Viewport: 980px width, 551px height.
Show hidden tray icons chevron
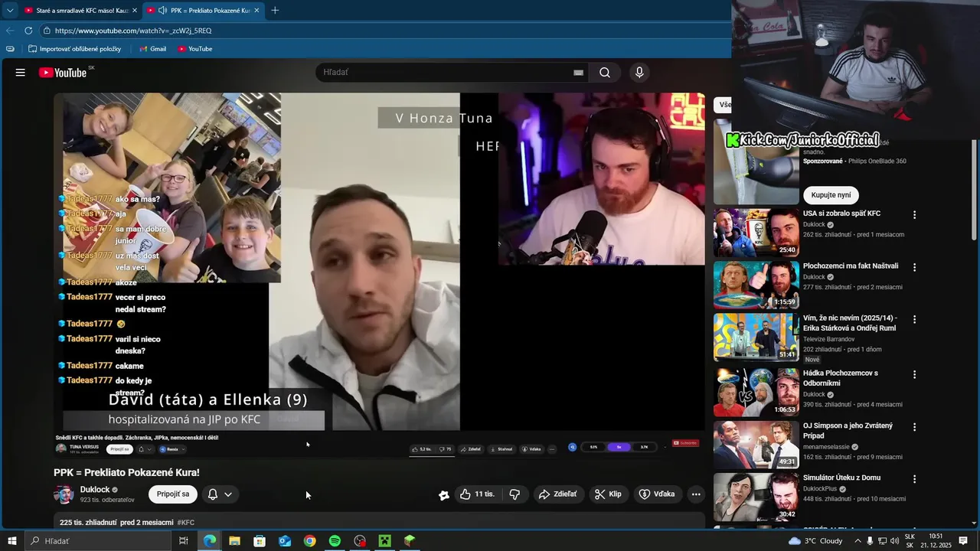pos(857,541)
